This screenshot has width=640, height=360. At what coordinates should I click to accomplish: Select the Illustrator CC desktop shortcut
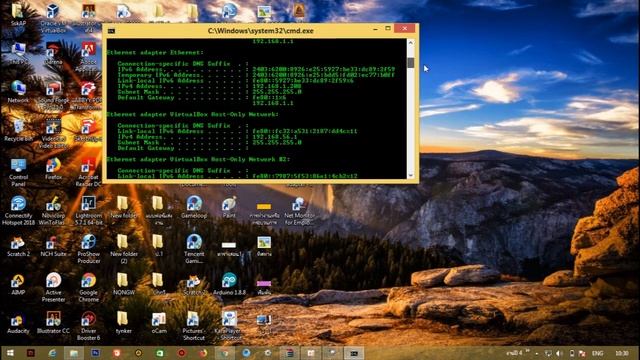[x=53, y=322]
